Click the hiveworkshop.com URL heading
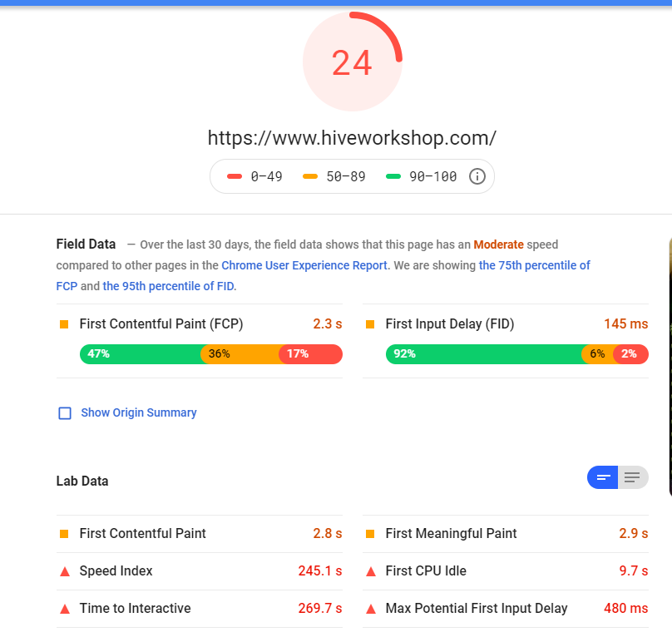Viewport: 672px width, 637px height. pyautogui.click(x=352, y=138)
